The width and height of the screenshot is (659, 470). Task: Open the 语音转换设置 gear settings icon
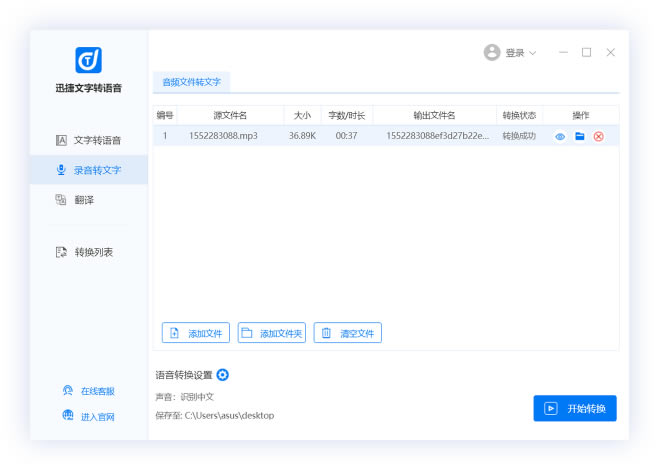coord(222,375)
